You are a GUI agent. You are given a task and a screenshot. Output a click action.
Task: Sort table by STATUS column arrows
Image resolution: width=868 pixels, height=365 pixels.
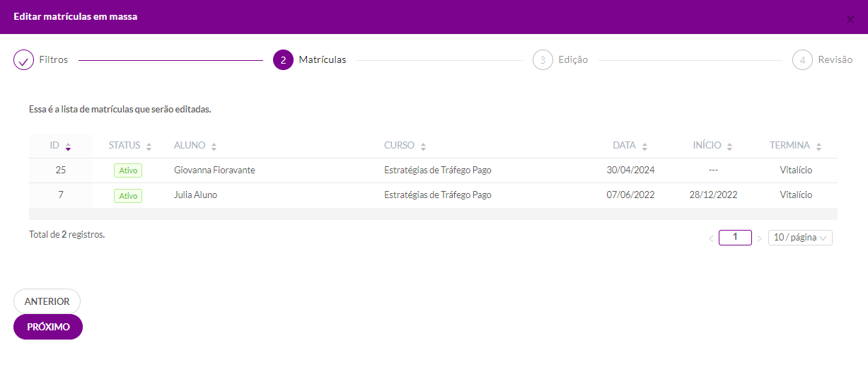149,146
